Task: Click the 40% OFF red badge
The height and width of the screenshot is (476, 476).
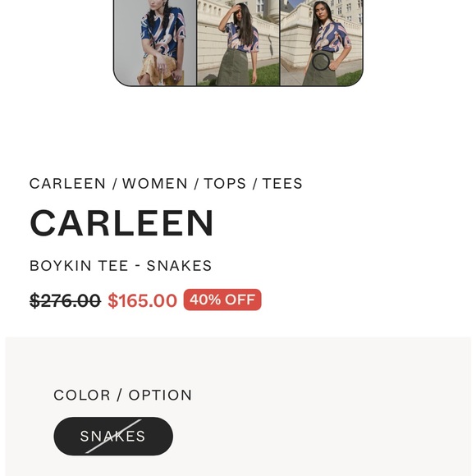Action: click(x=222, y=300)
